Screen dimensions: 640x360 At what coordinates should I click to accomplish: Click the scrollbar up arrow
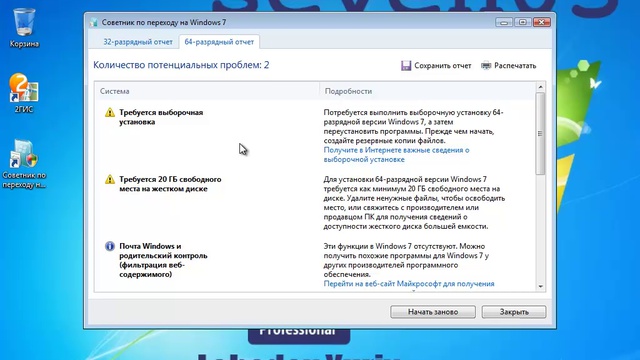point(540,87)
